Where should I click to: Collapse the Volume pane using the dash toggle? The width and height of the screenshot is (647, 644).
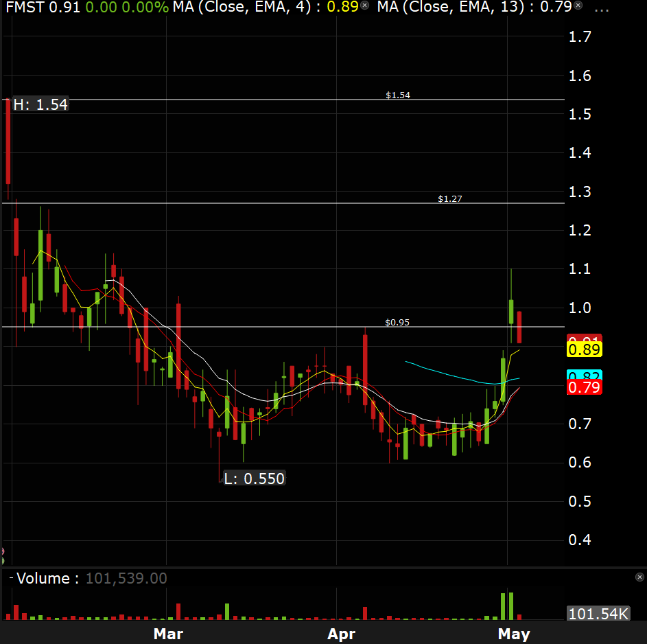[x=11, y=578]
